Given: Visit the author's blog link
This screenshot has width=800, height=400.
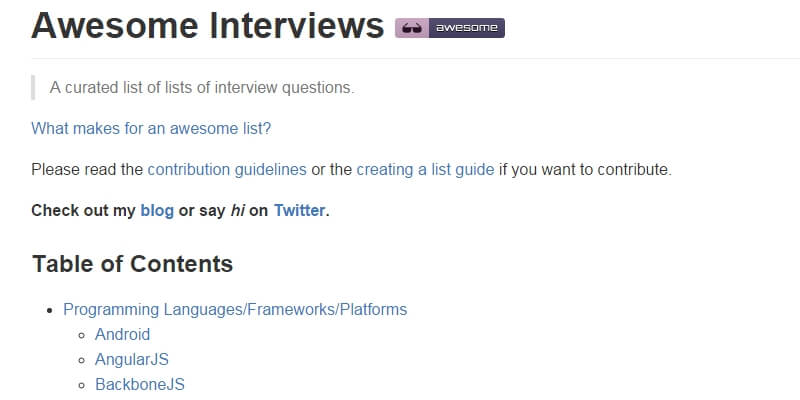Looking at the screenshot, I should click(x=157, y=210).
